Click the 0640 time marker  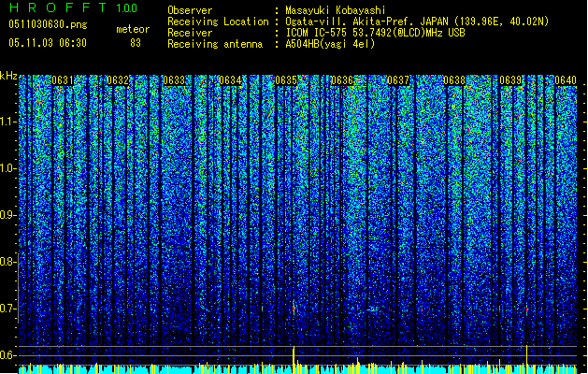[x=566, y=80]
